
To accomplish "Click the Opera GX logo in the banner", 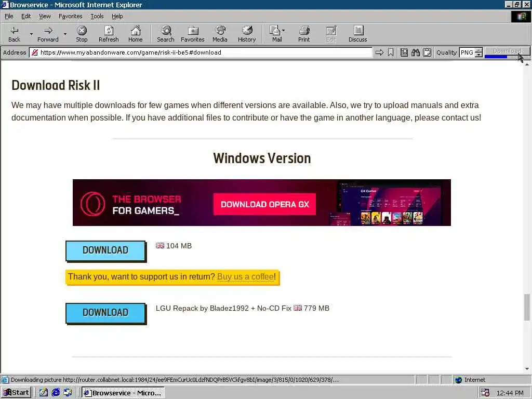I will tap(92, 204).
